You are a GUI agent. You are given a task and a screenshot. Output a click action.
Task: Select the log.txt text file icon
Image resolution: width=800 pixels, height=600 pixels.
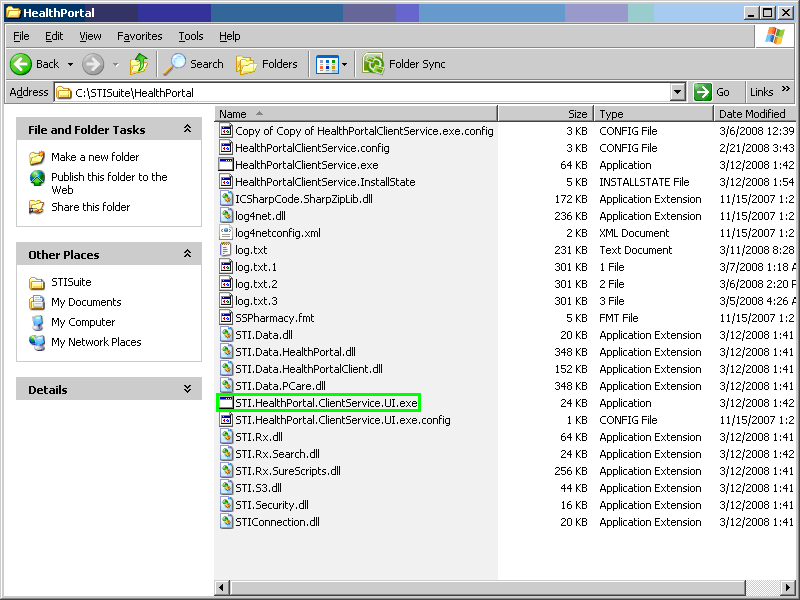click(x=225, y=250)
